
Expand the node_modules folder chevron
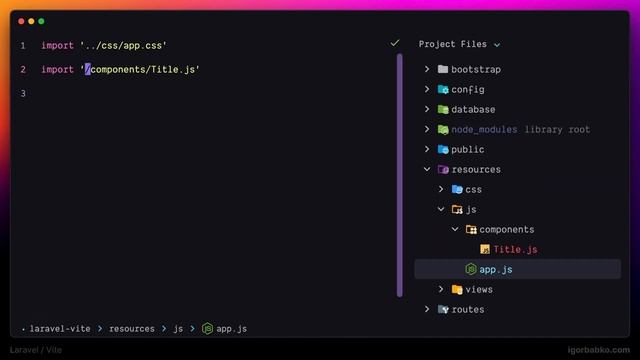(x=427, y=129)
